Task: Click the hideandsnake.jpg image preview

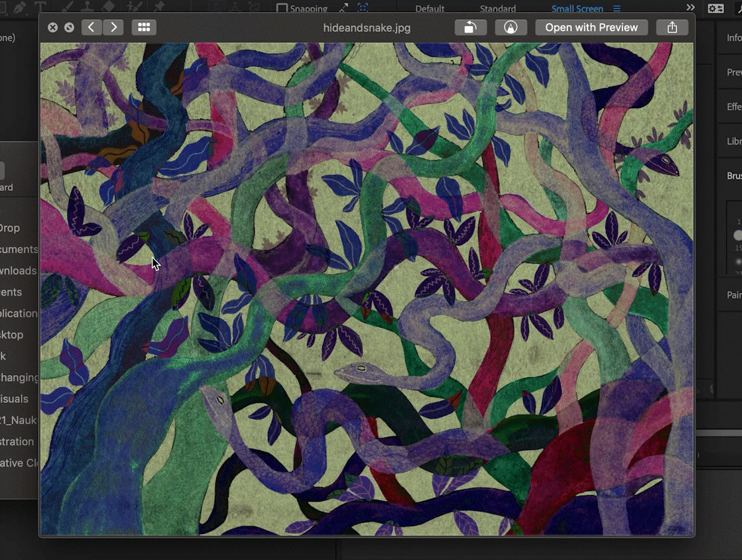Action: pyautogui.click(x=367, y=289)
